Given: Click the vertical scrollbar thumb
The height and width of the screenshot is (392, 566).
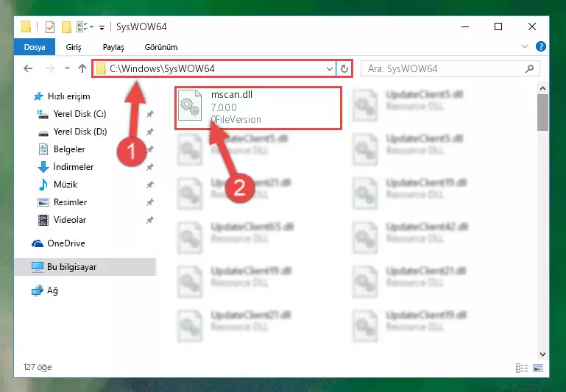Looking at the screenshot, I should point(542,113).
